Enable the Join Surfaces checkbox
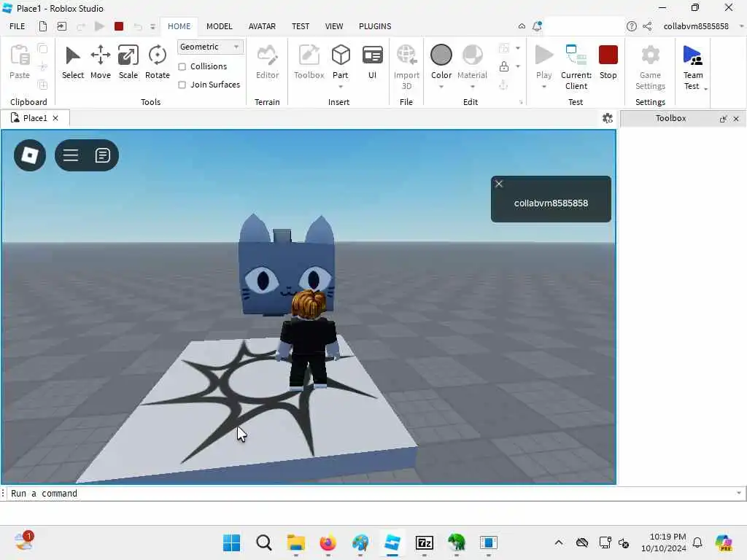 [182, 85]
